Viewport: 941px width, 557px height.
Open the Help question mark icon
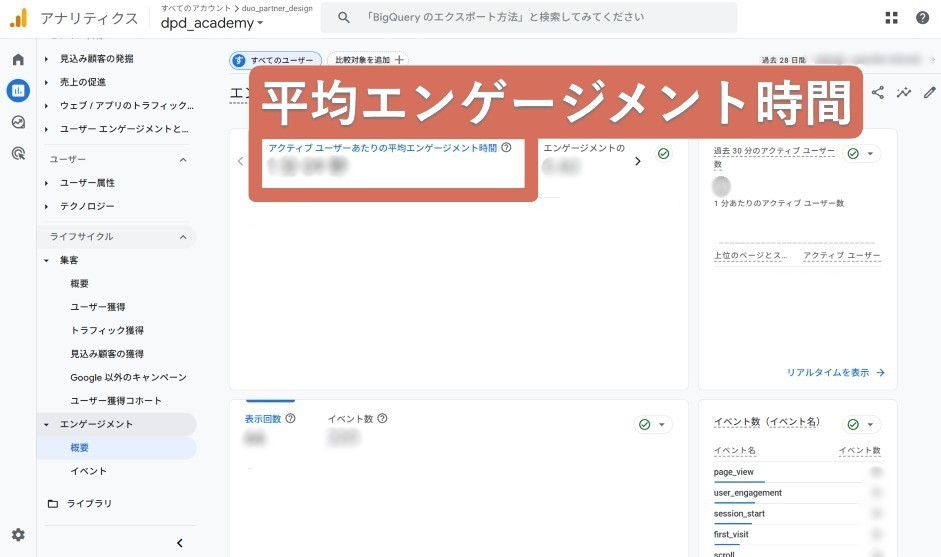922,18
